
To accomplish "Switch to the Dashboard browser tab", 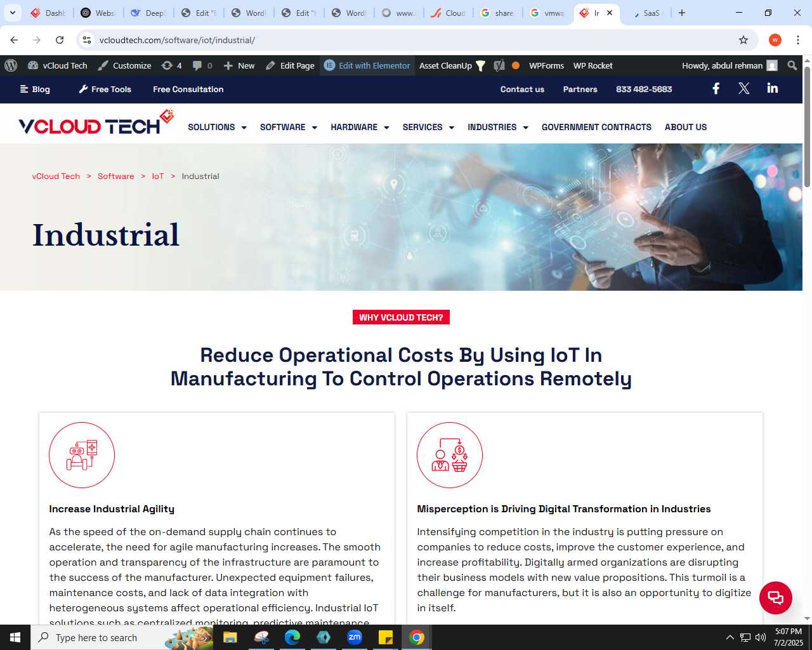I will point(48,13).
